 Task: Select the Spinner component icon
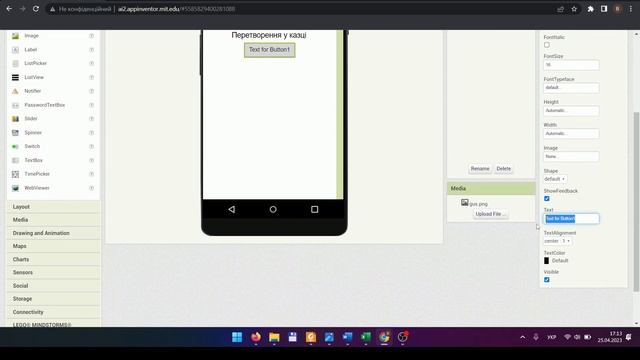(x=16, y=133)
